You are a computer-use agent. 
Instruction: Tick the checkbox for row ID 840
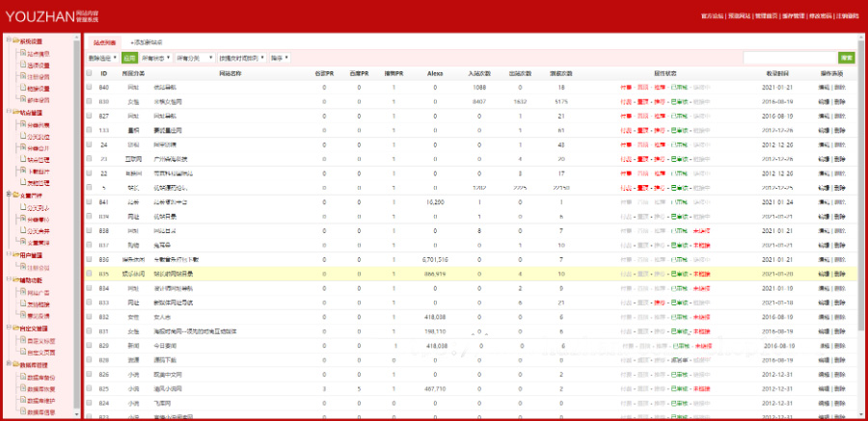pyautogui.click(x=89, y=87)
